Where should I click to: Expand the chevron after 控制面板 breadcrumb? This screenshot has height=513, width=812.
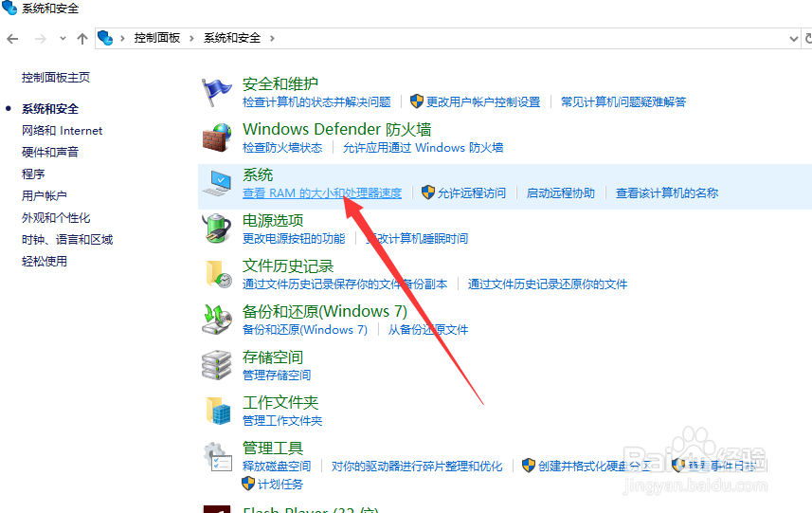[x=191, y=38]
